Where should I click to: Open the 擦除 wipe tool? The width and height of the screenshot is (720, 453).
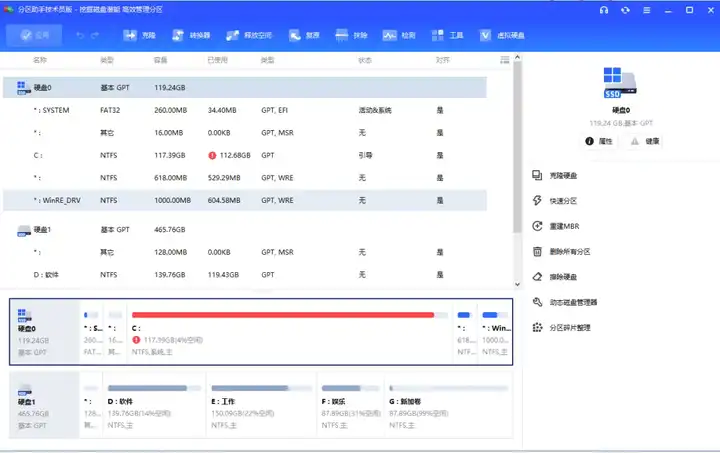(x=351, y=35)
